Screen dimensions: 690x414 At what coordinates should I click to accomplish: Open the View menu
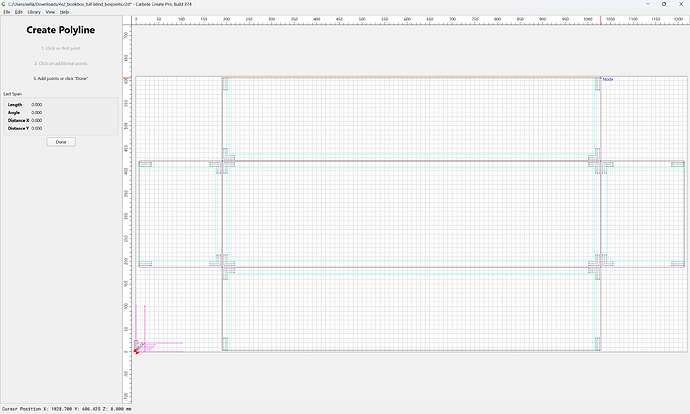[x=50, y=12]
